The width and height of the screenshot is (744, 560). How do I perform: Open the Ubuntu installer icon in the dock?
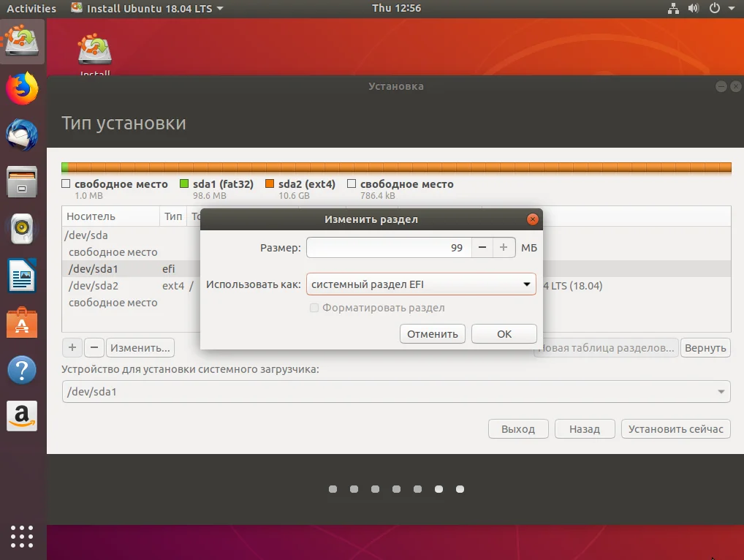coord(22,41)
